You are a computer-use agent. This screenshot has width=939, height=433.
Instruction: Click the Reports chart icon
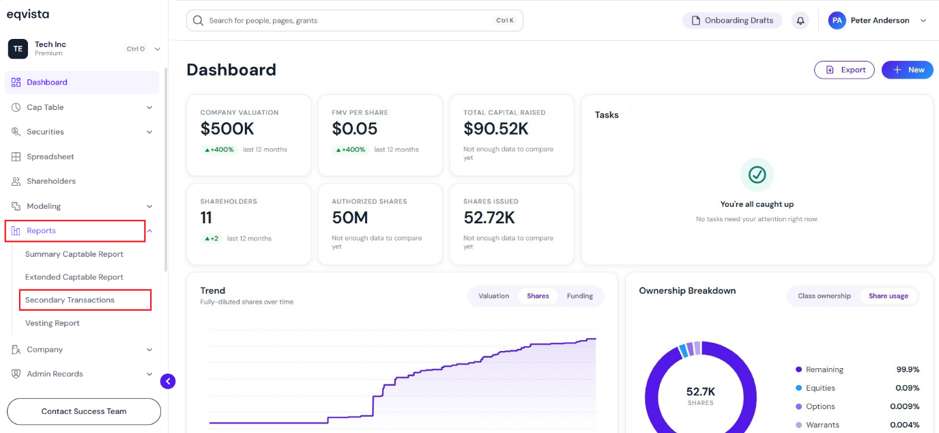point(16,231)
